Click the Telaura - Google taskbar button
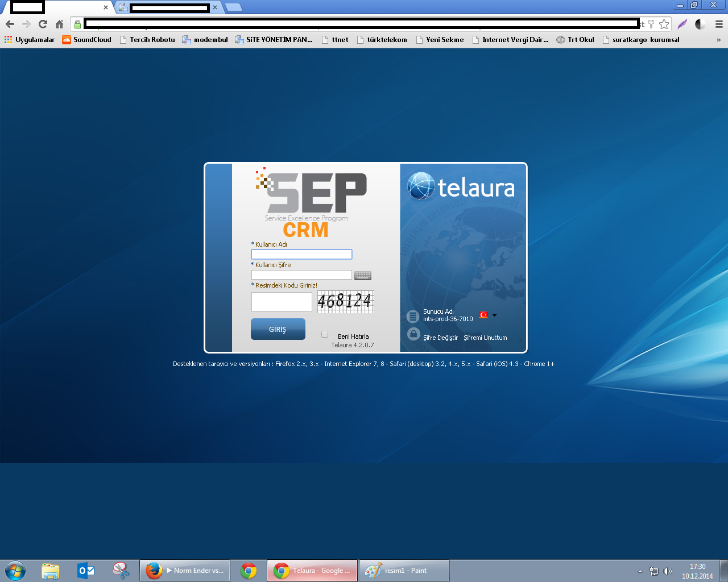This screenshot has height=582, width=728. click(x=312, y=571)
